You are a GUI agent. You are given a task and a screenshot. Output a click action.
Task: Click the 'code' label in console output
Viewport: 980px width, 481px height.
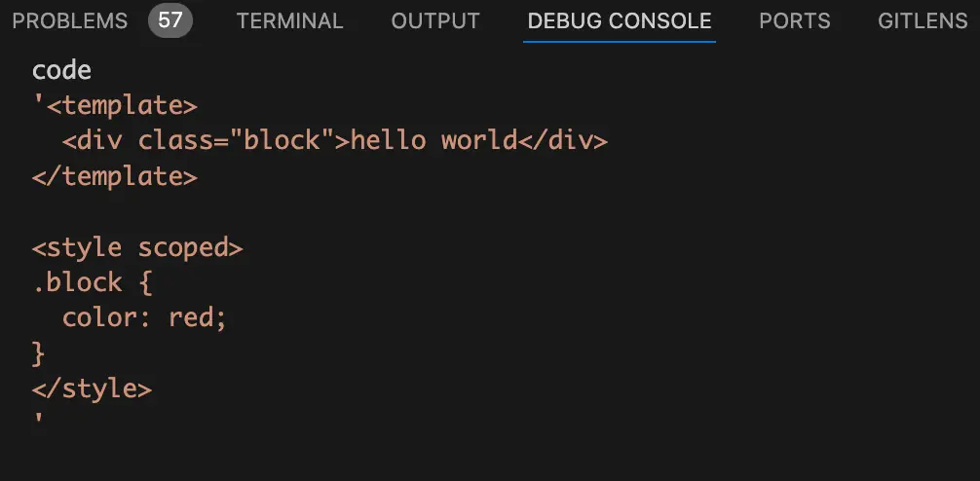(61, 70)
